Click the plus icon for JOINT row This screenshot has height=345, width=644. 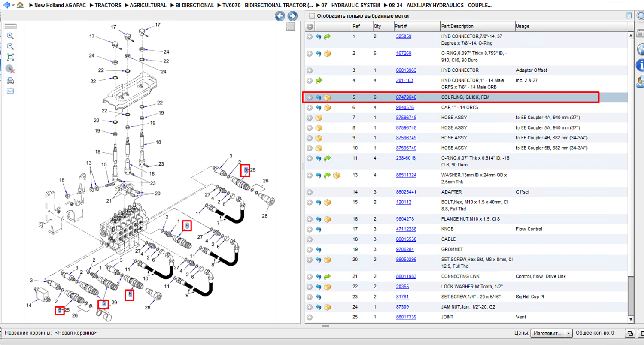click(310, 317)
